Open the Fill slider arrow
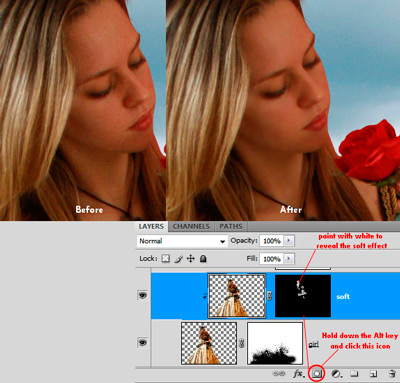 [289, 259]
